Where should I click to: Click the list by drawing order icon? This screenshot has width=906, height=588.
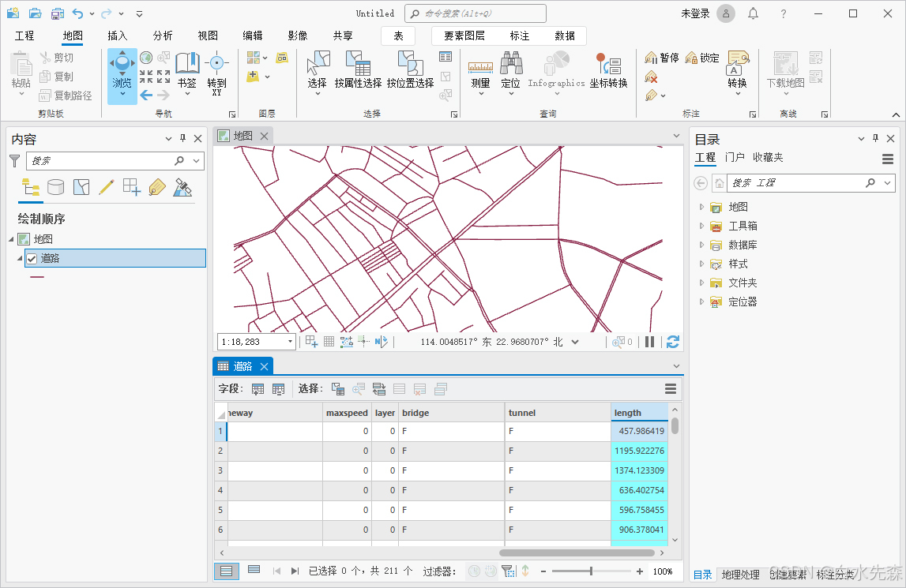click(x=31, y=187)
